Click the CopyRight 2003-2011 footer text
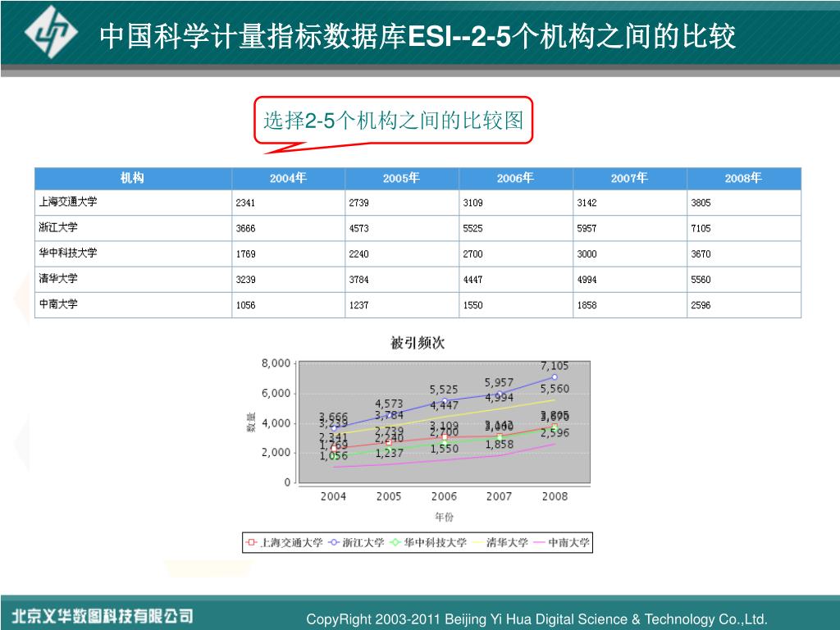Image resolution: width=840 pixels, height=630 pixels. (536, 619)
